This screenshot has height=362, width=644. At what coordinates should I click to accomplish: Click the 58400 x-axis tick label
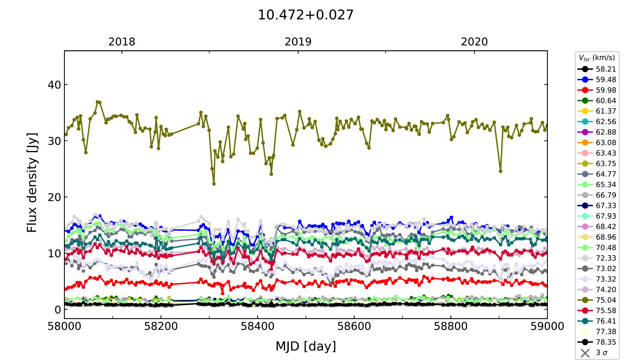pos(257,326)
